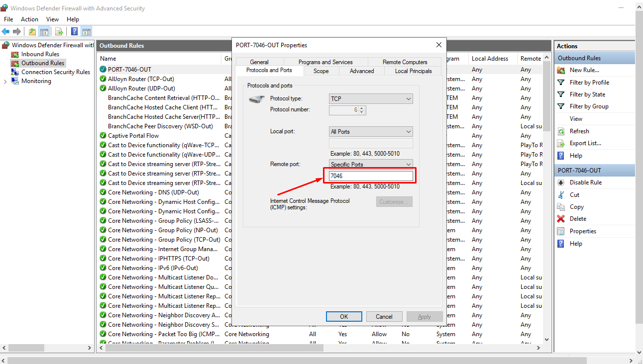Click blue icon of PORT-7046-OUT rule row

coord(103,69)
